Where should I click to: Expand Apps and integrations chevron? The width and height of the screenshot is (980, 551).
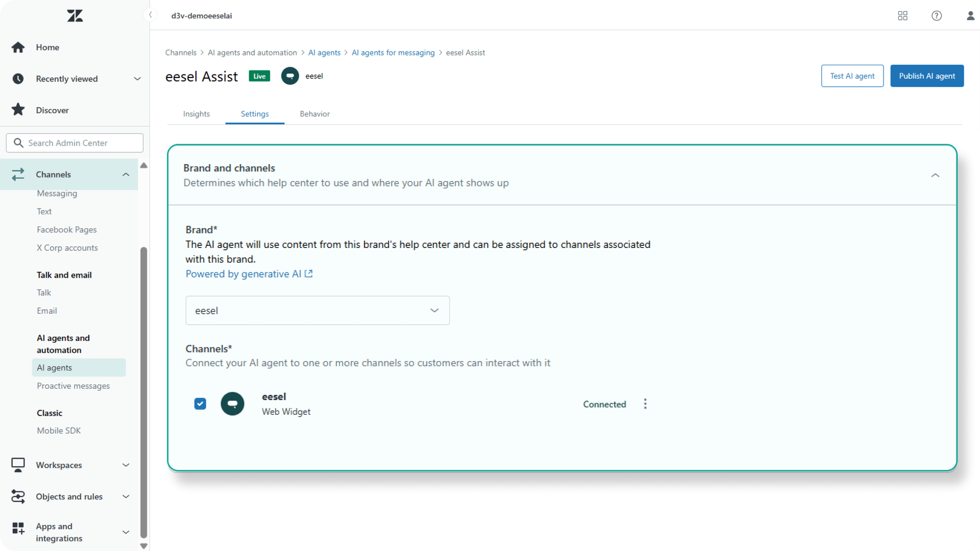[x=126, y=532]
